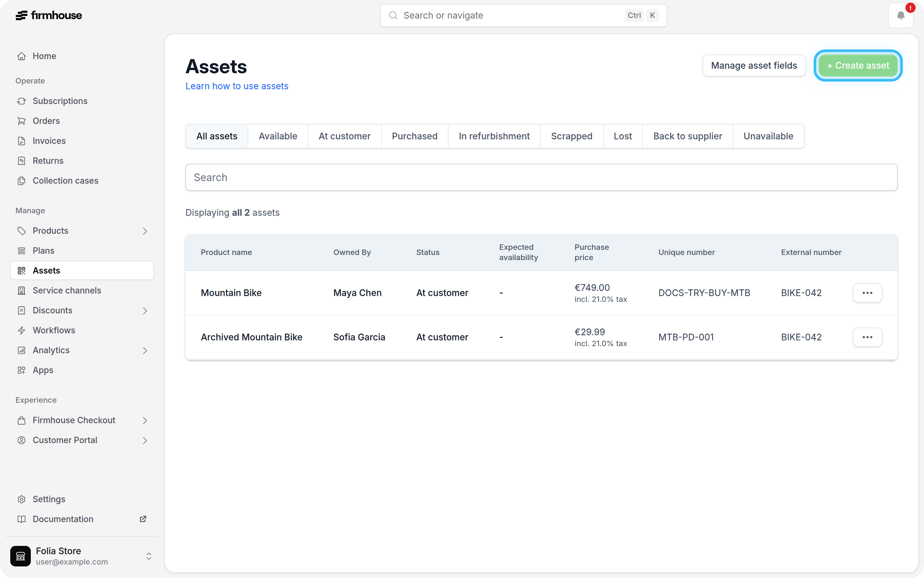Image resolution: width=924 pixels, height=578 pixels.
Task: Open the Folia Store account switcher
Action: (x=149, y=556)
